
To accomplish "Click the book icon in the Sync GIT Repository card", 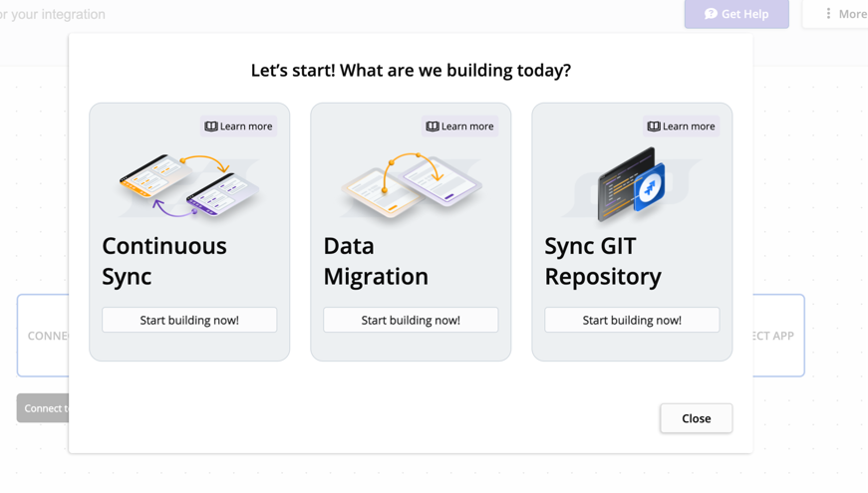I will [x=654, y=126].
